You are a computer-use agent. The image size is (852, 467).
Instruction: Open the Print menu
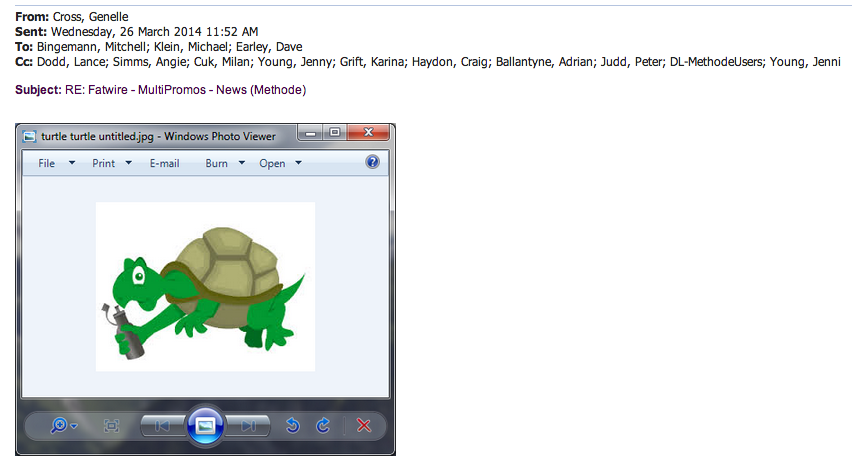tap(103, 163)
